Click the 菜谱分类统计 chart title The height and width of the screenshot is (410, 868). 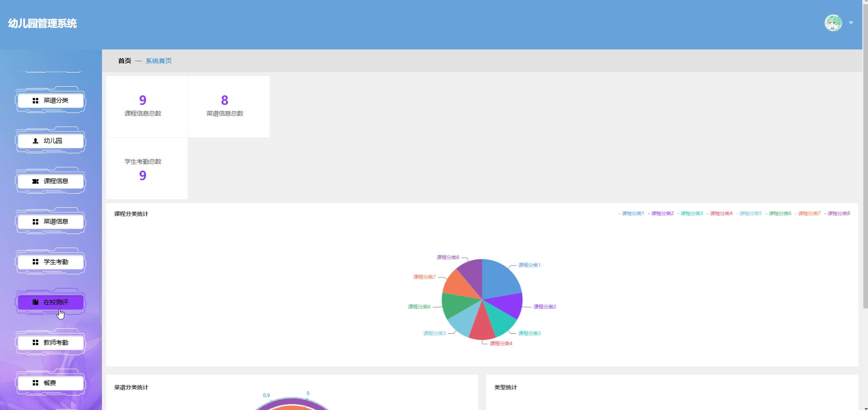[x=131, y=388]
